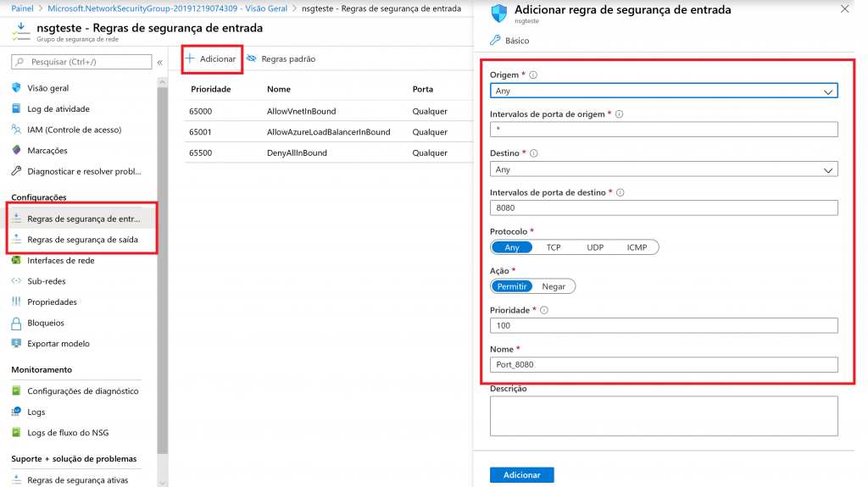The image size is (868, 487).
Task: Open the Exportar modelo icon
Action: (16, 344)
